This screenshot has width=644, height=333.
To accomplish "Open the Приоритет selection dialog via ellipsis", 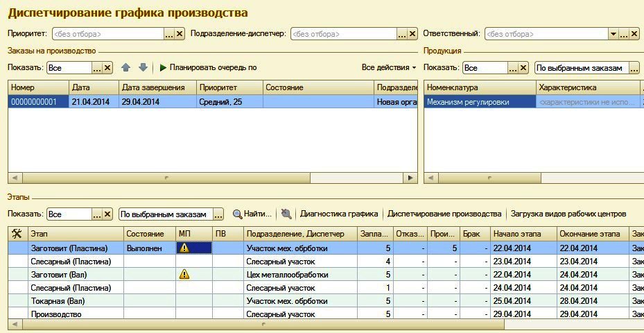I will (x=169, y=34).
